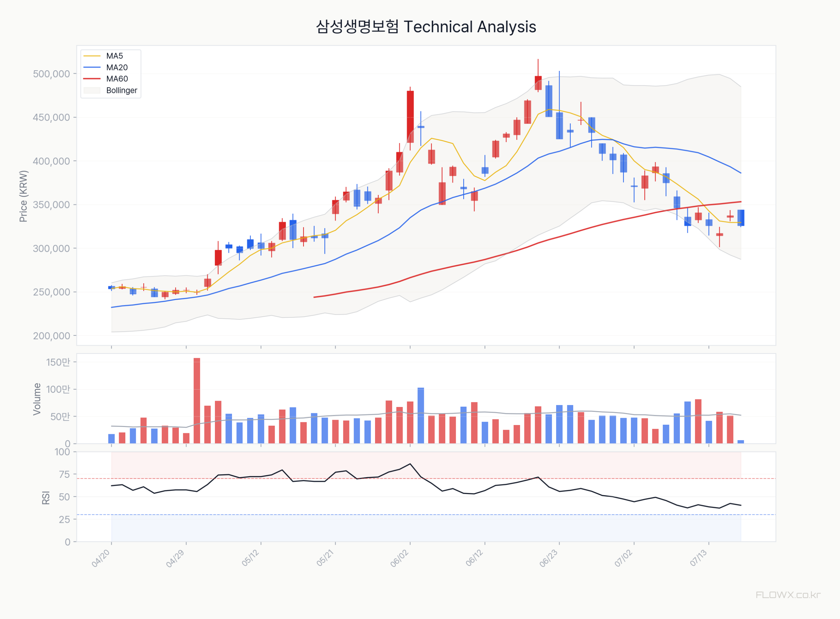Click the 300,000 price axis label

(51, 248)
